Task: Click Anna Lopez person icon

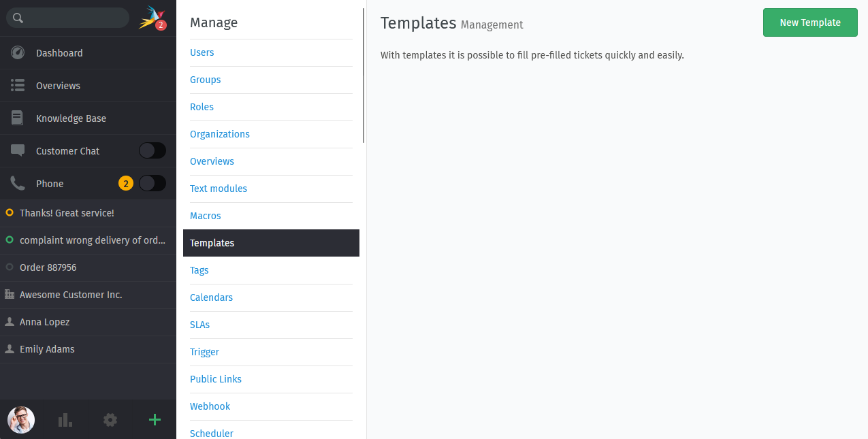Action: [x=10, y=322]
